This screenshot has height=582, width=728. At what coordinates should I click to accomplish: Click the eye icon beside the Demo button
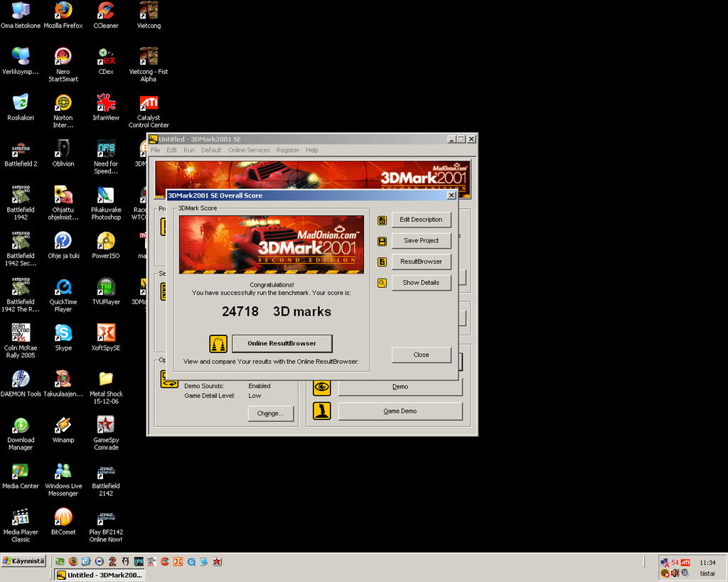pyautogui.click(x=322, y=387)
